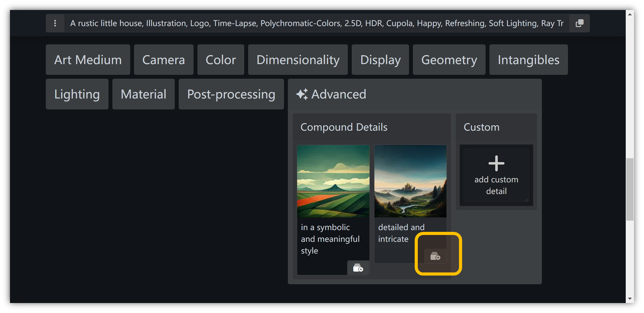The image size is (644, 313).
Task: Select the Lighting category
Action: point(77,94)
